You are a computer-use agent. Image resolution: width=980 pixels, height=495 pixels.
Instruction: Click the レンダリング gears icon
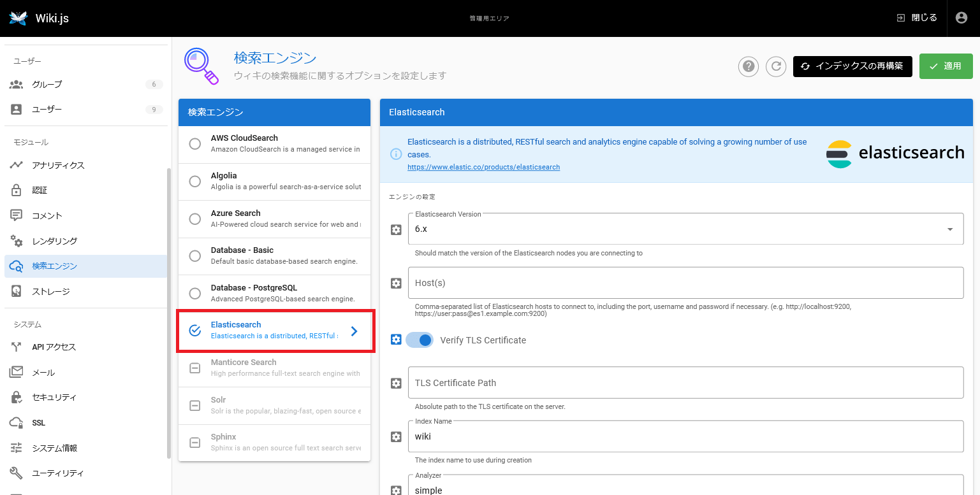click(17, 241)
